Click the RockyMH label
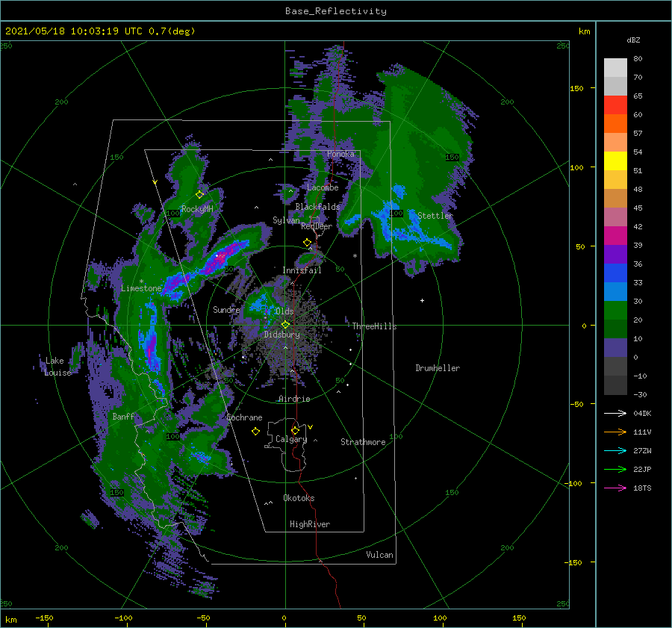 (x=196, y=209)
